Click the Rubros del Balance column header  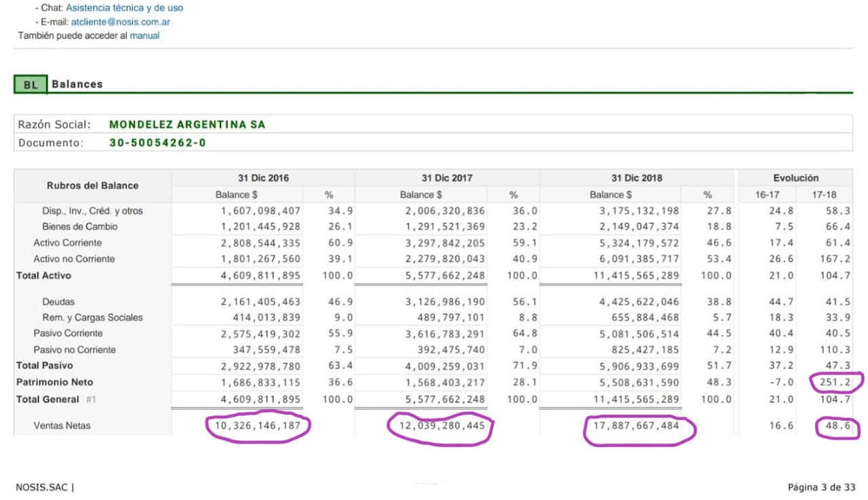[92, 186]
